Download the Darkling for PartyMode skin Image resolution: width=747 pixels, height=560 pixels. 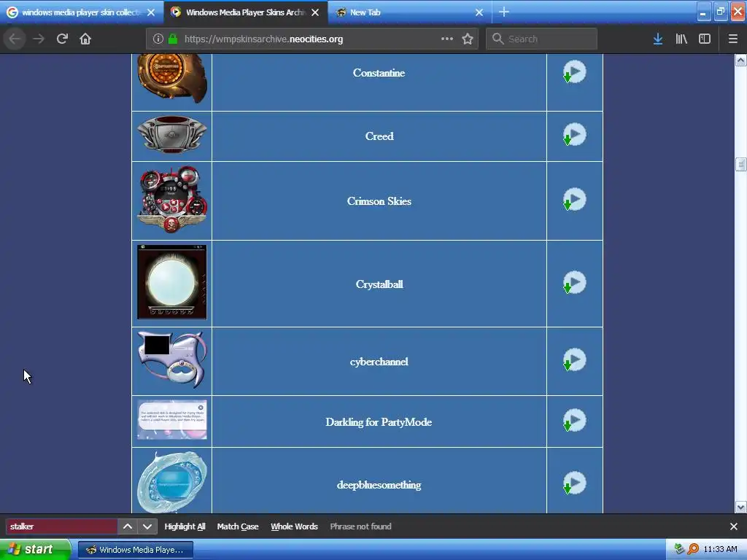click(575, 421)
